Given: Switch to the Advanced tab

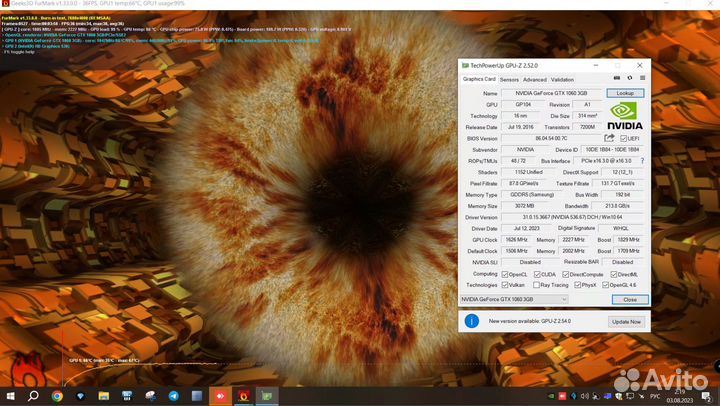Looking at the screenshot, I should (x=535, y=79).
